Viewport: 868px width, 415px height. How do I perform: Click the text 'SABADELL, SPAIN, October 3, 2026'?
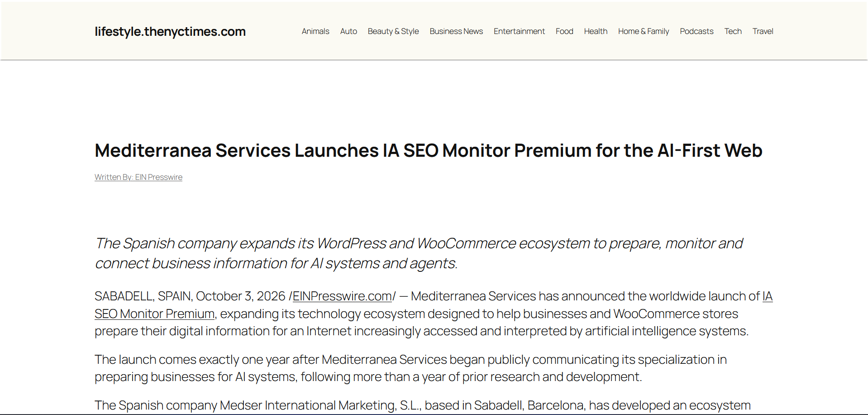190,296
